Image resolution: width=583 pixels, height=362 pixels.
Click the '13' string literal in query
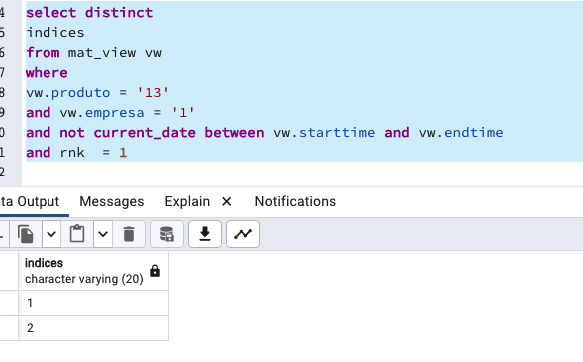coord(153,93)
